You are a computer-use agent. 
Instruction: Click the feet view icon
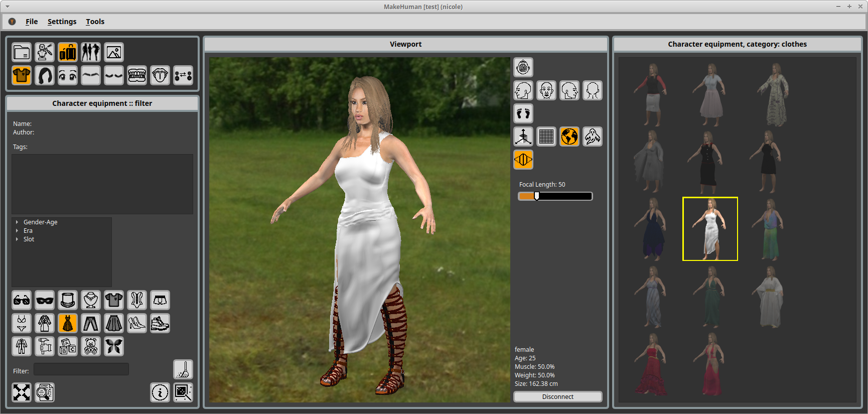pyautogui.click(x=523, y=113)
